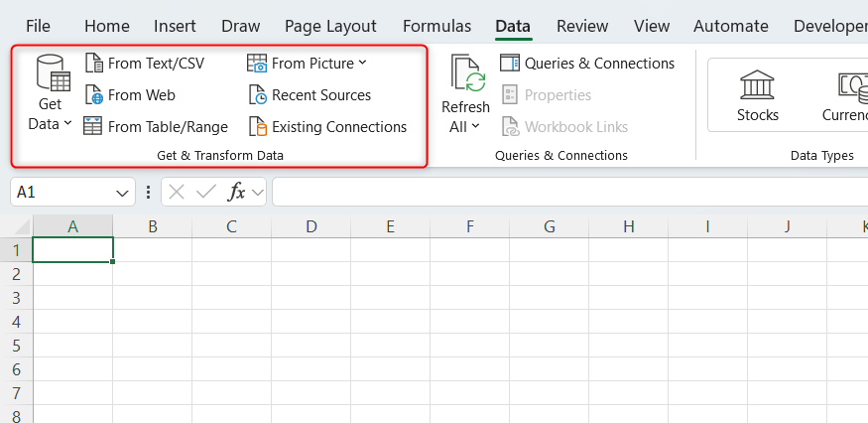Viewport: 868px width, 423px height.
Task: Click the From Web label
Action: click(142, 95)
